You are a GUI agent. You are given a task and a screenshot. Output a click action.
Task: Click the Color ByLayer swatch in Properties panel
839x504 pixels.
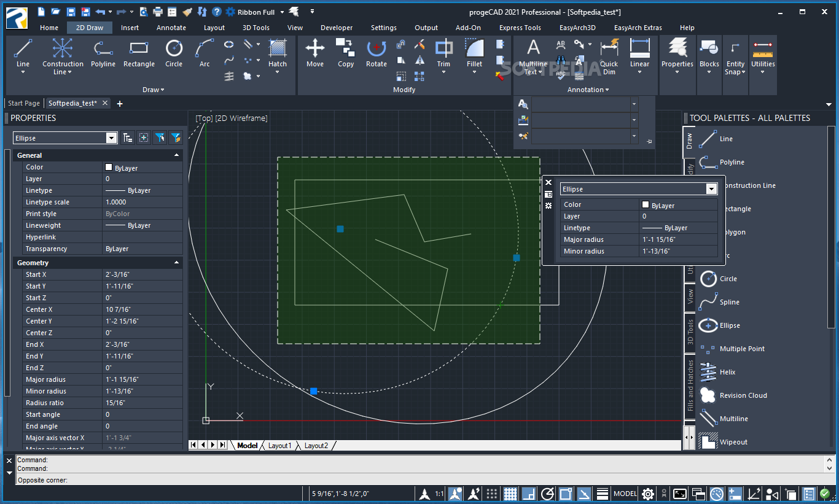109,167
